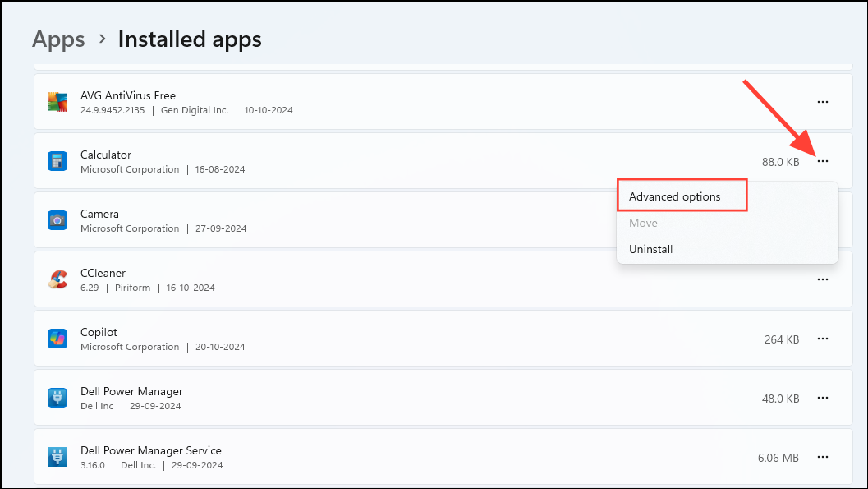868x489 pixels.
Task: Open the three-dot menu for AVG AntiVirus Free
Action: [822, 102]
